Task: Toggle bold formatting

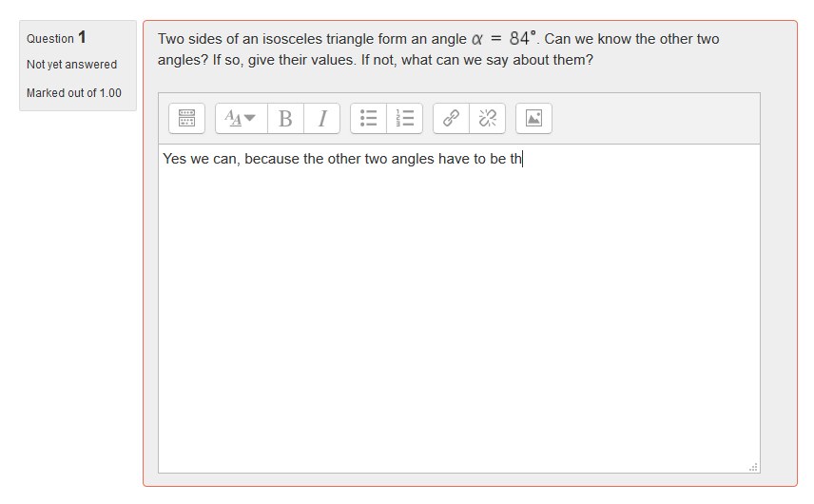Action: coord(285,118)
